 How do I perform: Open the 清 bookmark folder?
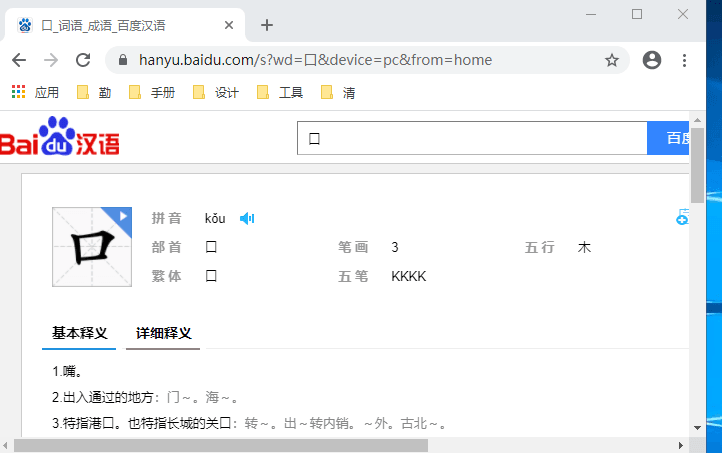pos(338,93)
